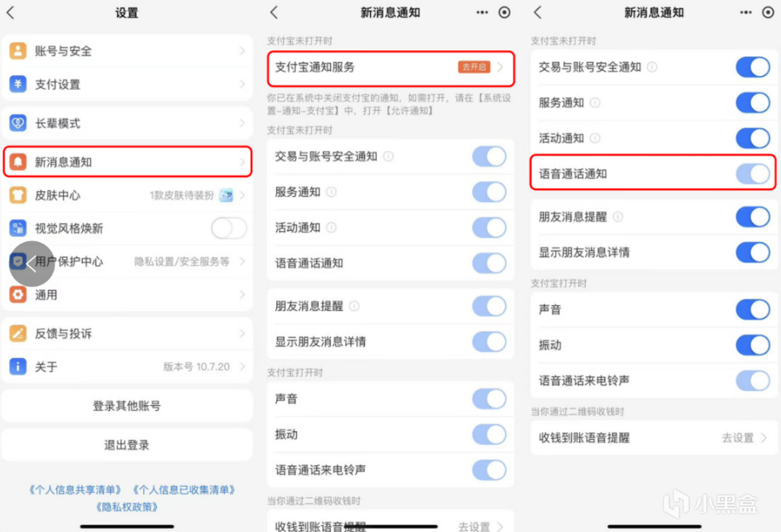Tap chevron beside 去设置 in right screen
This screenshot has width=781, height=532.
click(764, 438)
